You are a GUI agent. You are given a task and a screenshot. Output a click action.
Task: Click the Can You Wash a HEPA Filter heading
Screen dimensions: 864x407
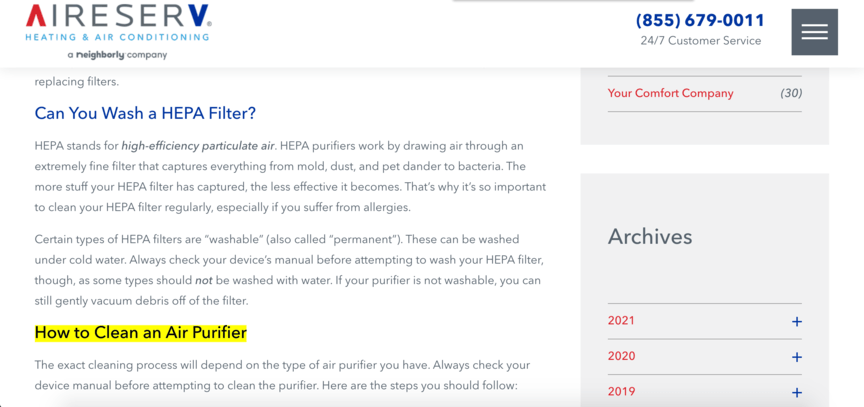click(145, 113)
